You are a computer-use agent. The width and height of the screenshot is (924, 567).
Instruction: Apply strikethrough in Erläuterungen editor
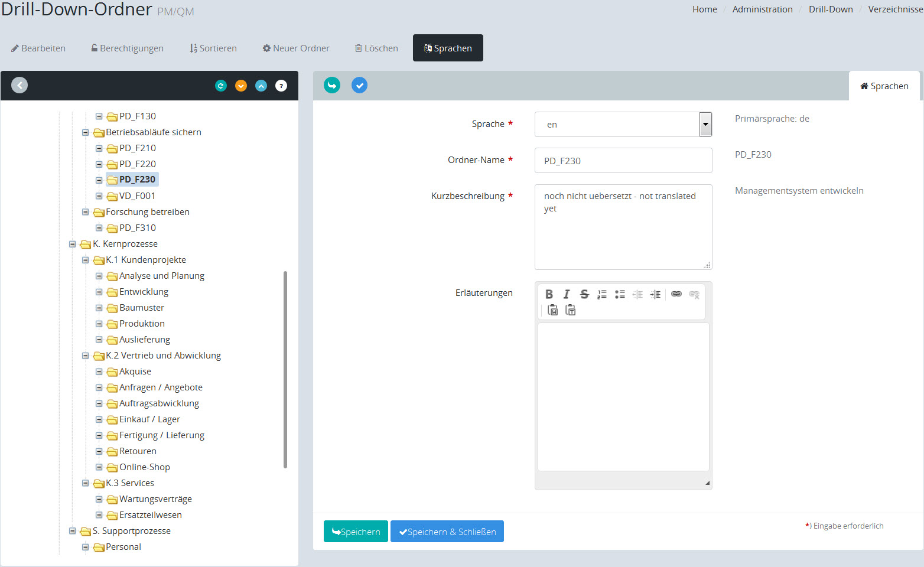click(x=584, y=294)
